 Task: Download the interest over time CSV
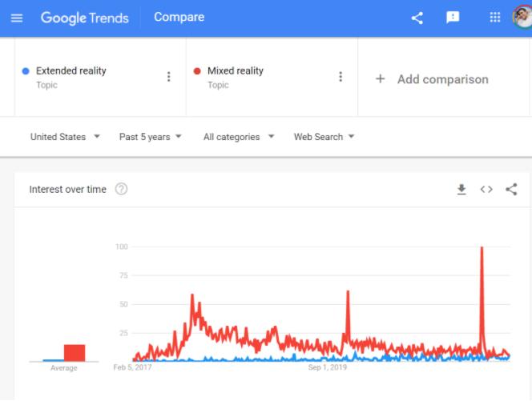click(461, 190)
